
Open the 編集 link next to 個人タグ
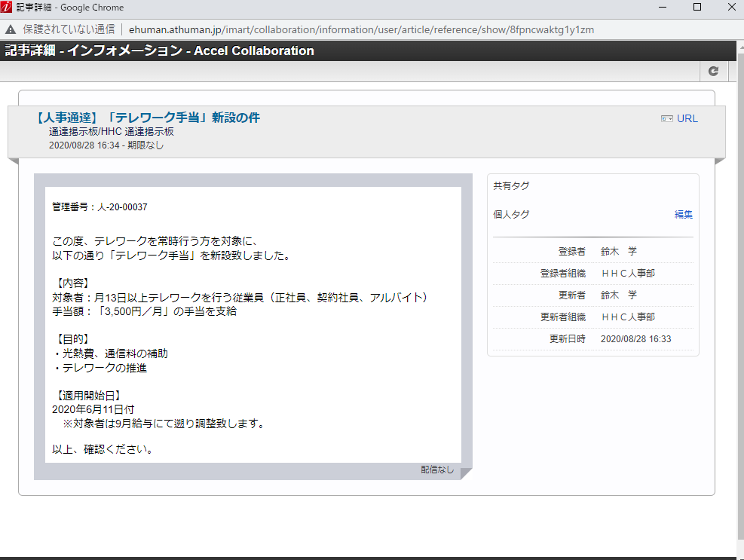tap(683, 214)
